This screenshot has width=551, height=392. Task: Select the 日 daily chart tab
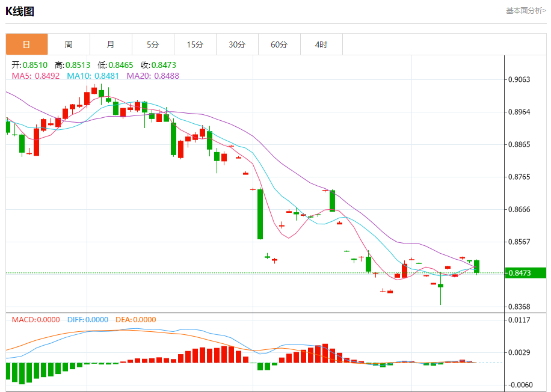point(26,44)
